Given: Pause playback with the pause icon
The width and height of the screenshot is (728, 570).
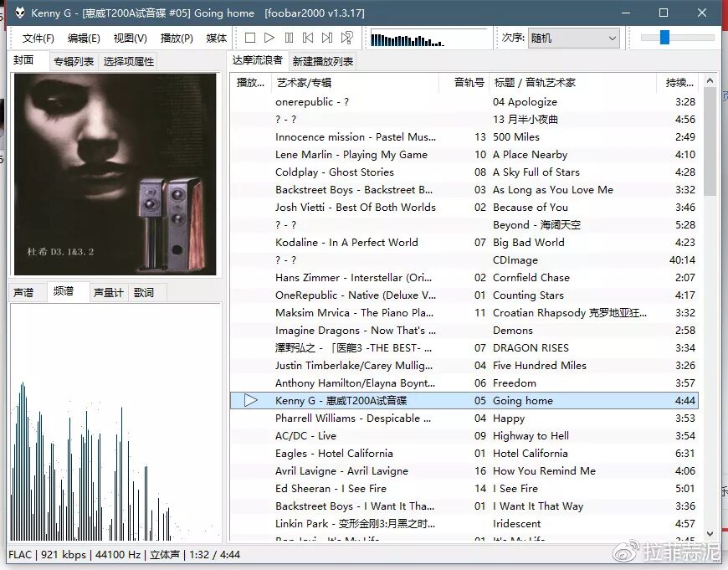Looking at the screenshot, I should pyautogui.click(x=289, y=38).
